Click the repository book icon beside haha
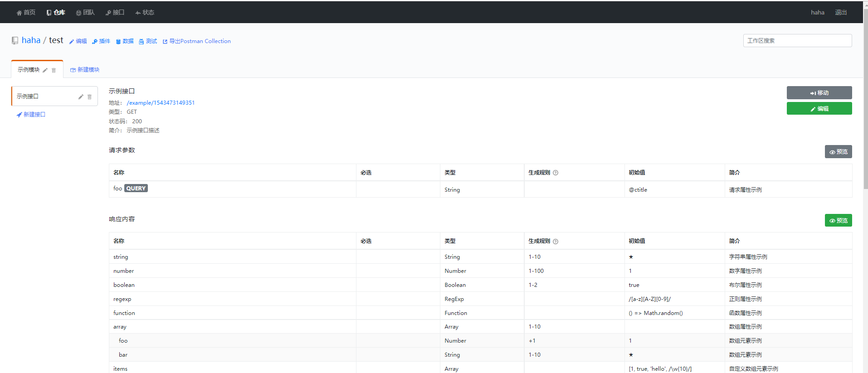Viewport: 868px width, 373px height. point(15,40)
